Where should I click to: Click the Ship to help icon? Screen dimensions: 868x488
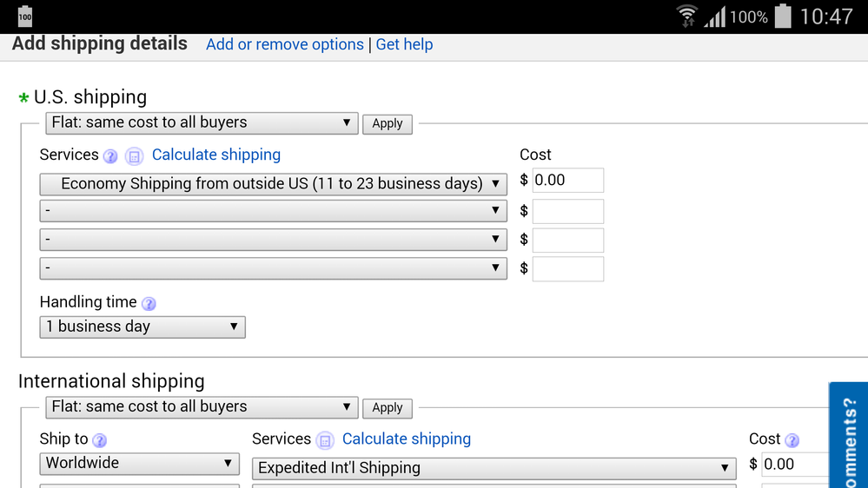coord(100,440)
